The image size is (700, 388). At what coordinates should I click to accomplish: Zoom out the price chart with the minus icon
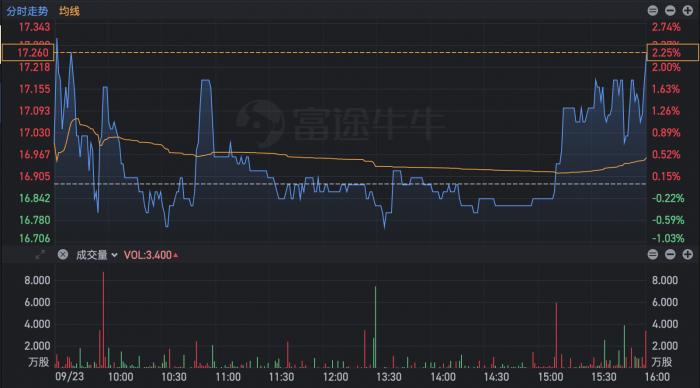[x=670, y=10]
